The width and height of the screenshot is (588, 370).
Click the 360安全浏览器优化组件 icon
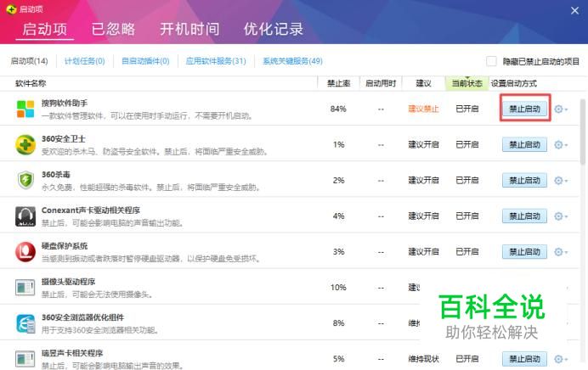(25, 323)
